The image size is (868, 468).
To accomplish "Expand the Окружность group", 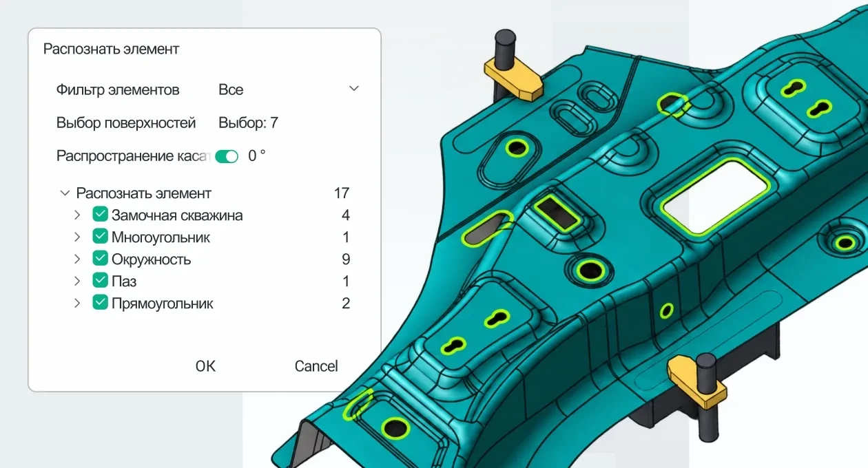I will point(77,259).
